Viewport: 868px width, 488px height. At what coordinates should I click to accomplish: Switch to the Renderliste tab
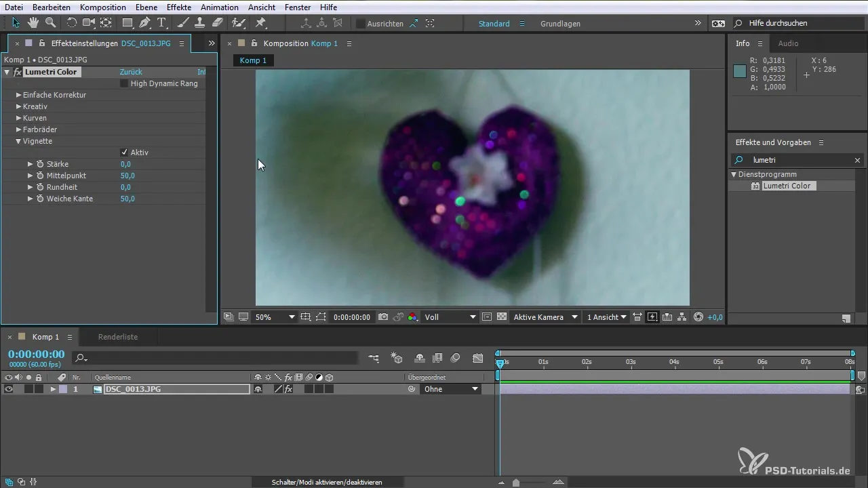click(118, 337)
